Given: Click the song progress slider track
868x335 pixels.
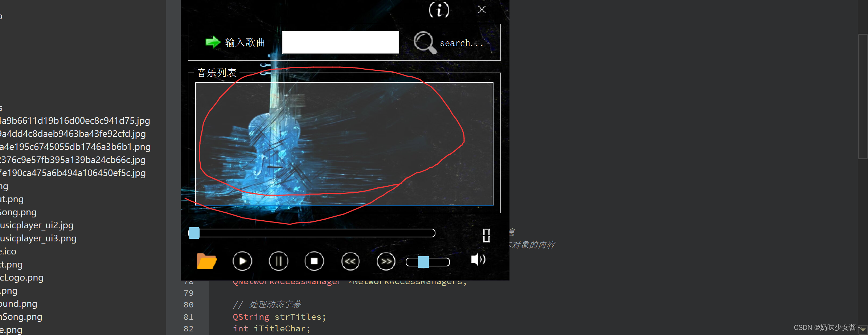Looking at the screenshot, I should point(312,233).
